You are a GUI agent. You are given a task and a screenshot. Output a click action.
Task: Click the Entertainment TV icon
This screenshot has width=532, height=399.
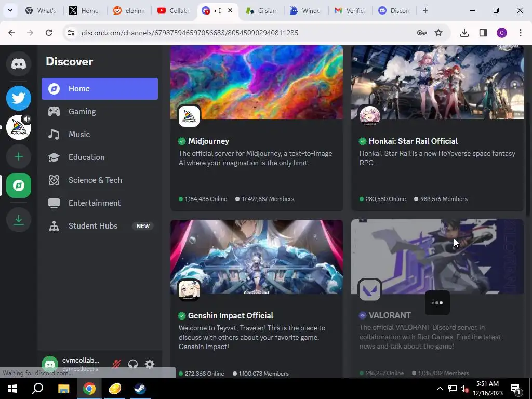coord(54,203)
